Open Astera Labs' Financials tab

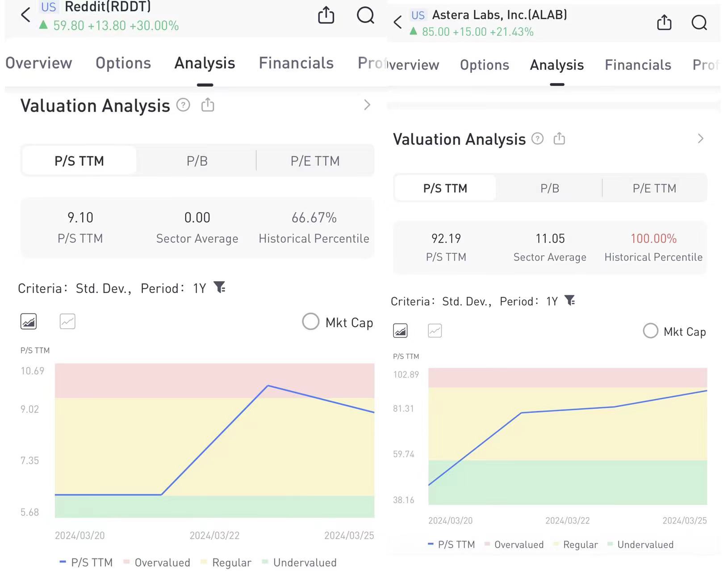pyautogui.click(x=638, y=65)
